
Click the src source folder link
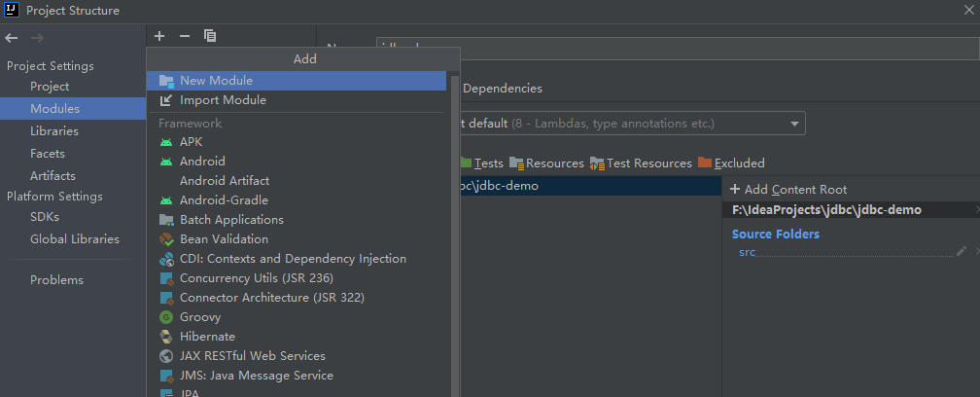747,253
